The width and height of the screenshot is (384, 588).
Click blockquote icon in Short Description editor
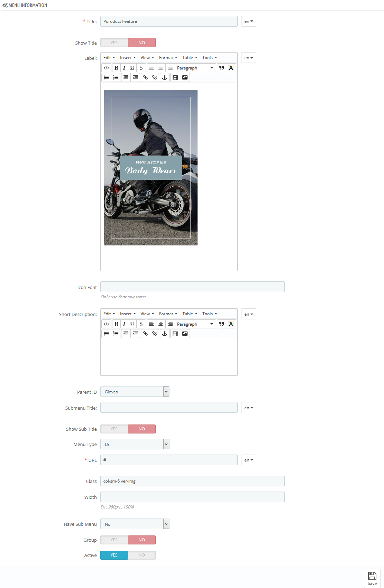(222, 324)
